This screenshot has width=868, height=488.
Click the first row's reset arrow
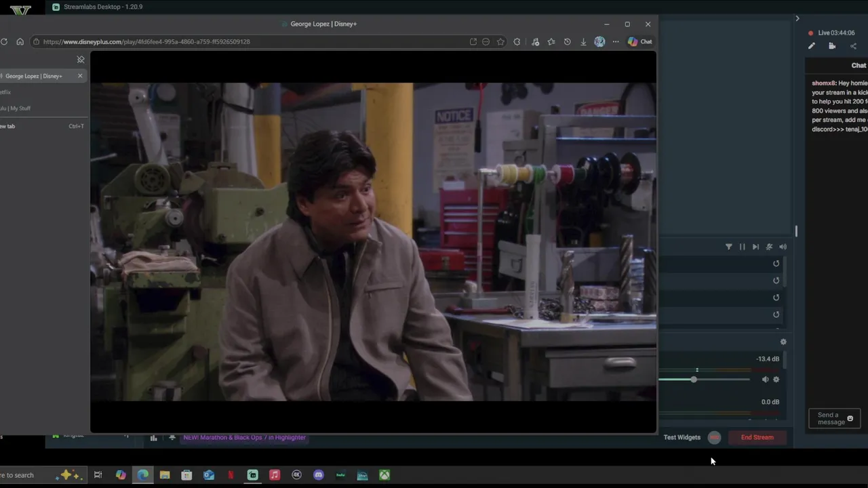(776, 264)
